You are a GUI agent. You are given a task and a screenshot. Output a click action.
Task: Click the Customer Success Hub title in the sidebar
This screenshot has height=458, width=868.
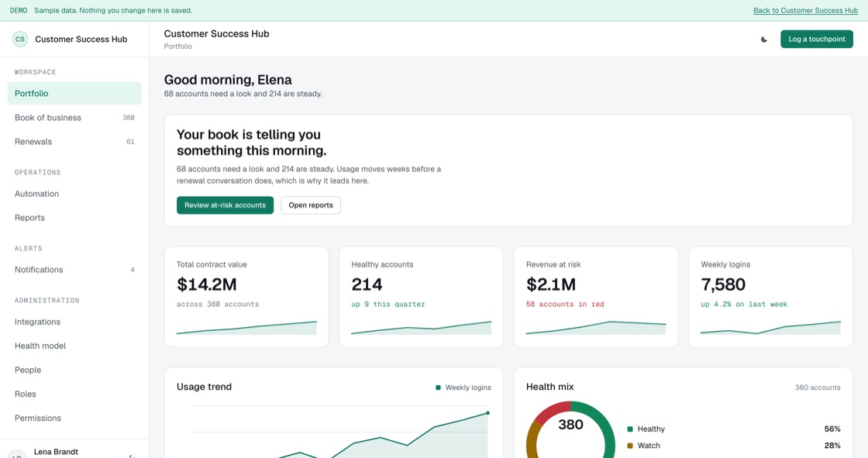pyautogui.click(x=81, y=40)
